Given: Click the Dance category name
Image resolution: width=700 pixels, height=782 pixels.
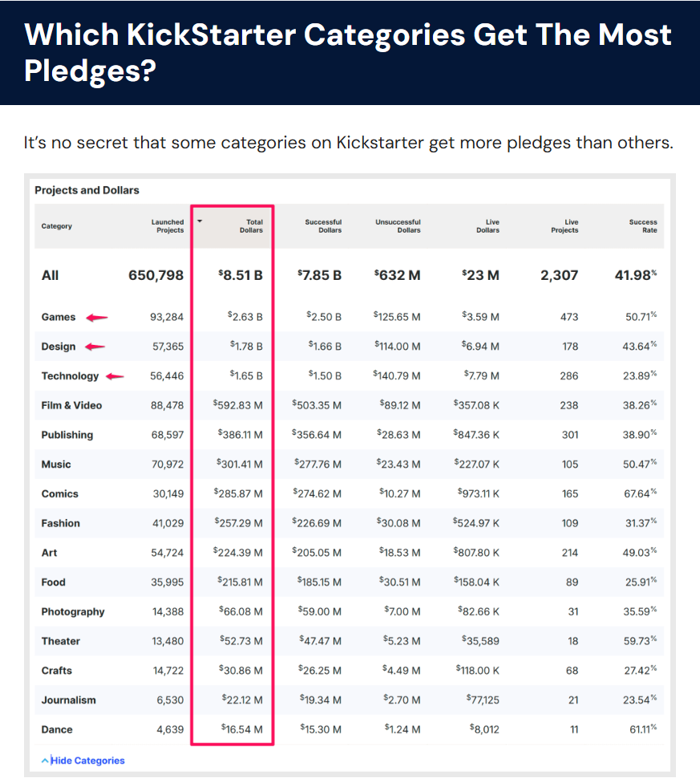Looking at the screenshot, I should pos(57,730).
